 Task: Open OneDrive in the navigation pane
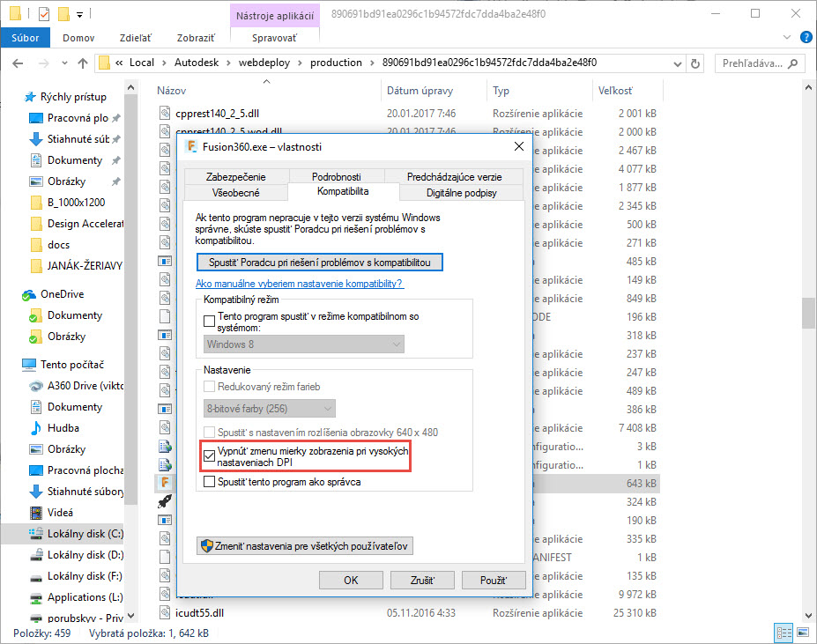point(62,294)
